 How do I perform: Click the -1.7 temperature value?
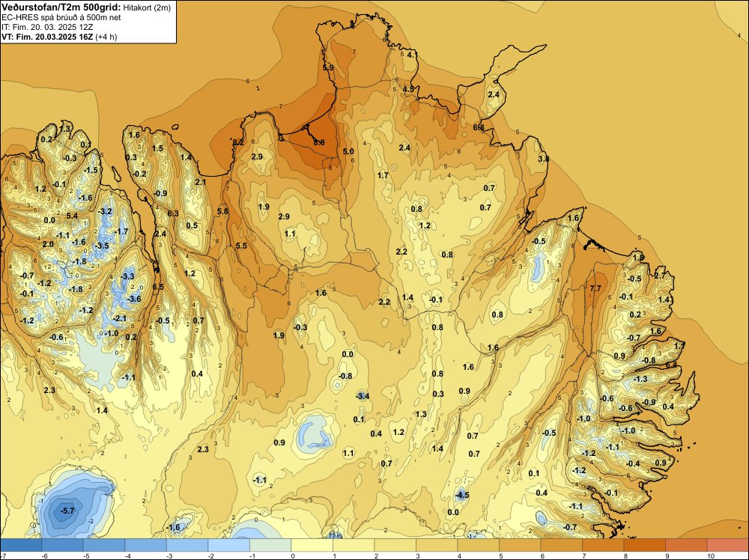pos(121,231)
